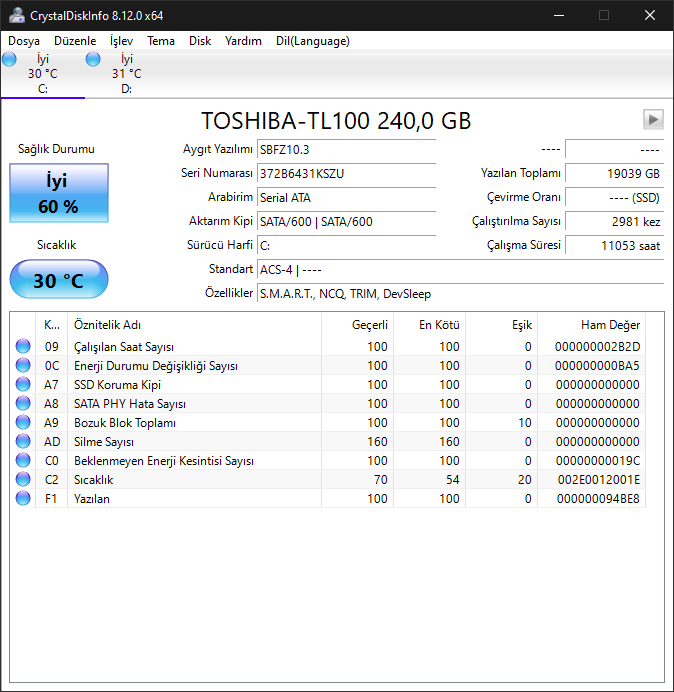
Task: Click status orb for SATA PHY Hata row
Action: [23, 403]
